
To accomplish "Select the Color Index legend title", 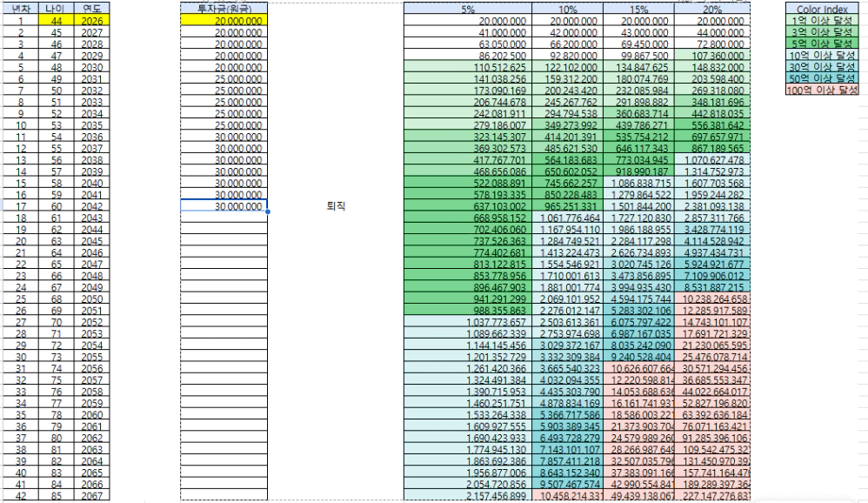I will tap(822, 9).
